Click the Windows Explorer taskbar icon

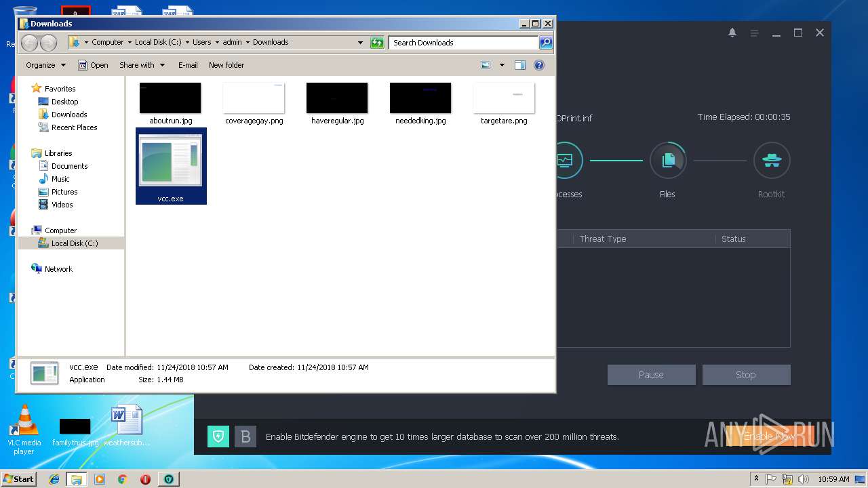click(77, 479)
